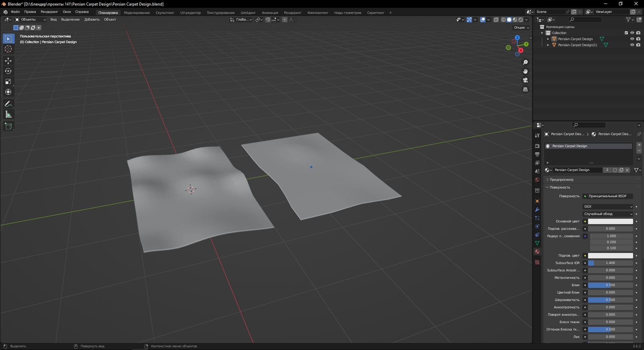Choose the combined Transform tool

pos(8,92)
